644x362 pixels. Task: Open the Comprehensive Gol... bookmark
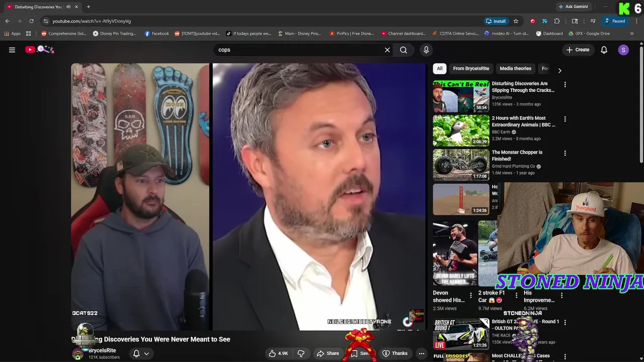point(64,34)
